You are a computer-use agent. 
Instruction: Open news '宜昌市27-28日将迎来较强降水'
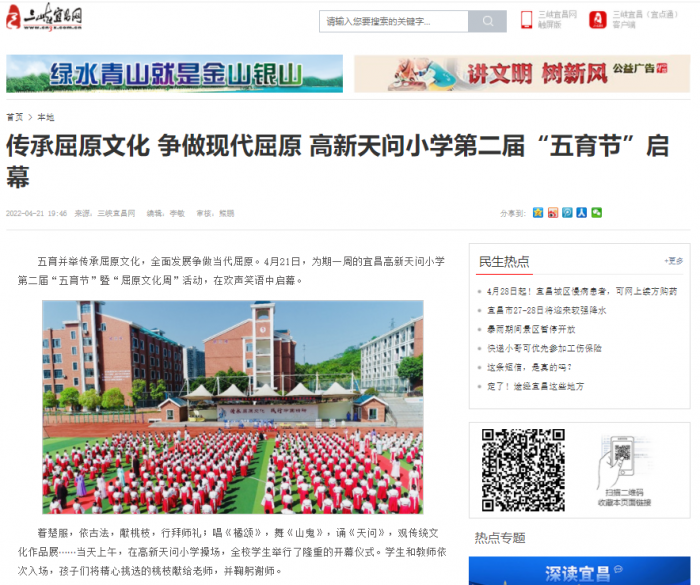tap(546, 310)
